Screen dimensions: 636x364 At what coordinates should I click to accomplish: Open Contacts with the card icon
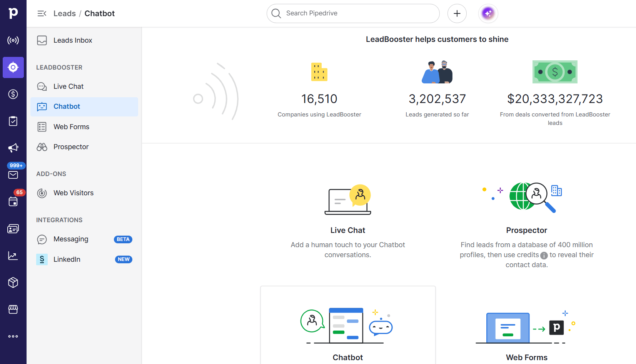[x=13, y=228]
